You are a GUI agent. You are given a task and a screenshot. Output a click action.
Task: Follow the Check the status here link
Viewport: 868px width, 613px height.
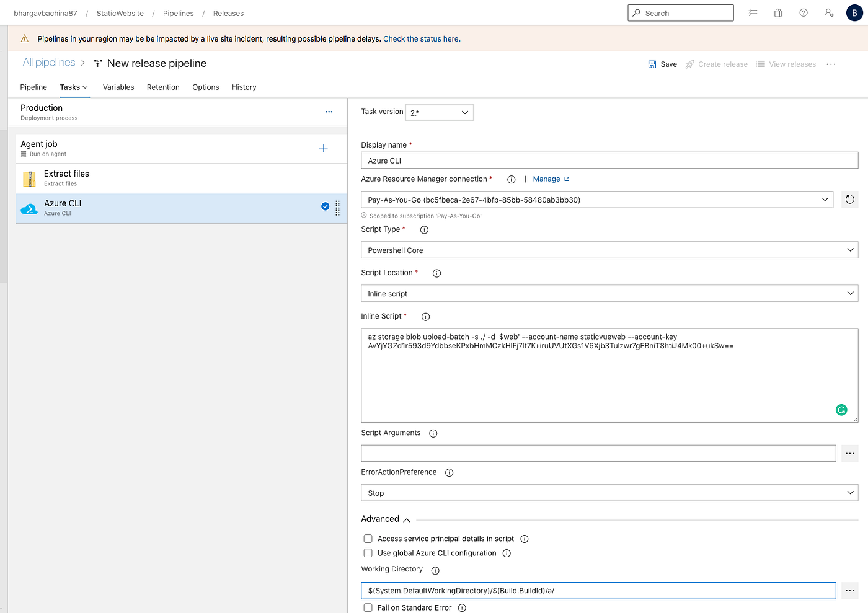(x=421, y=38)
